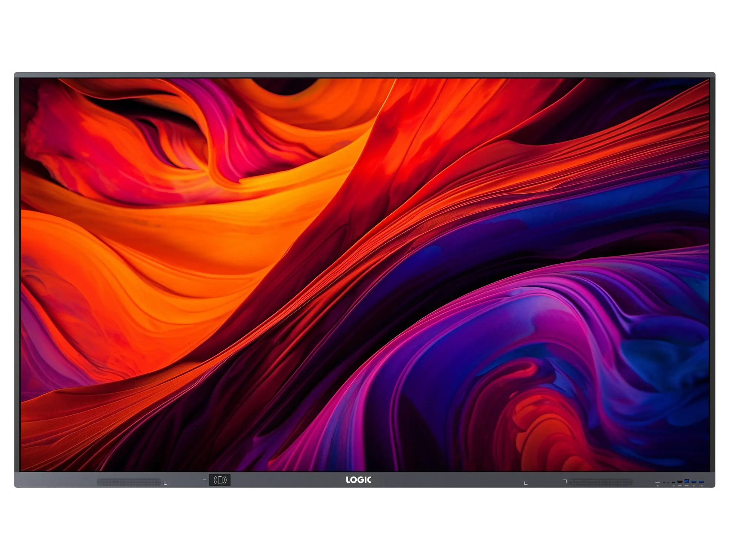
Task: Tap the NFC phone icon on the bezel
Action: tap(220, 480)
